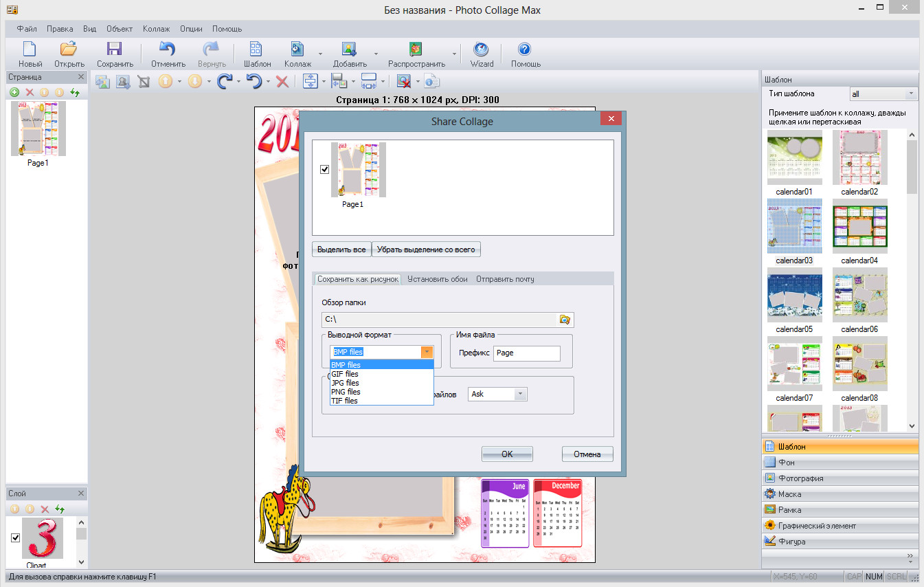Viewport: 924px width, 587px height.
Task: Add a new page with green plus icon
Action: (14, 92)
